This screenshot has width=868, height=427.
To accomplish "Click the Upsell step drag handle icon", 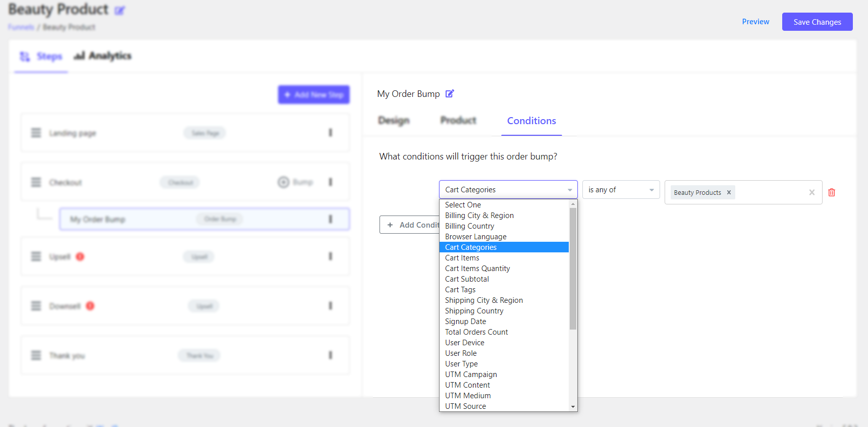I will click(x=36, y=256).
